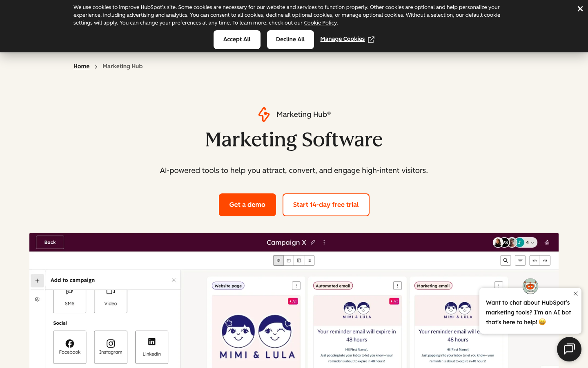Open the Campaign X three-dot menu
Image resolution: width=588 pixels, height=368 pixels.
[324, 242]
